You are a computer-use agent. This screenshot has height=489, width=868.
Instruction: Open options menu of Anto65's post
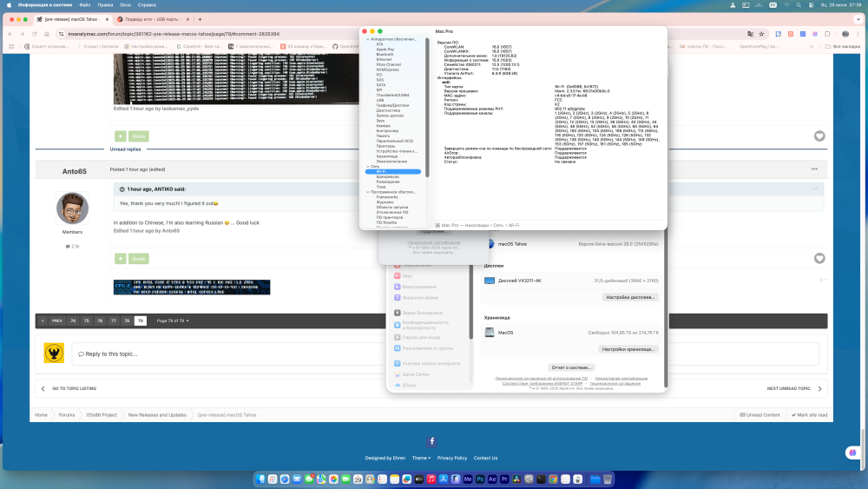click(814, 169)
